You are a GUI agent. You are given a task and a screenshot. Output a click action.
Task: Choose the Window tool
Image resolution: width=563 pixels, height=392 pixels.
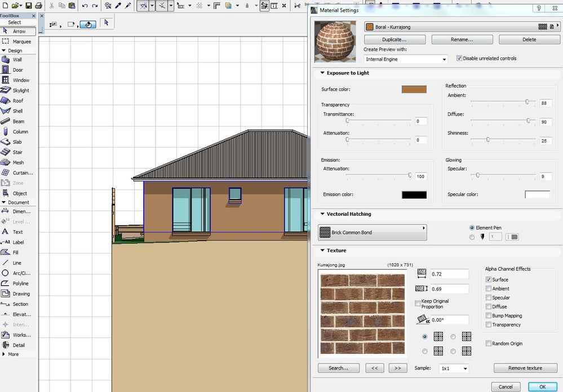pos(21,80)
